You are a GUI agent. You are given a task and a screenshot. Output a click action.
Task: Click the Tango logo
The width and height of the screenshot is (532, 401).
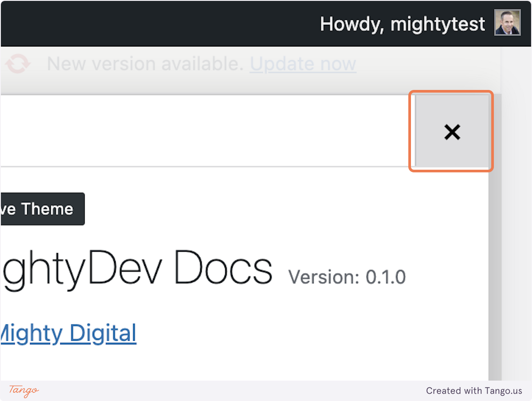click(x=24, y=390)
